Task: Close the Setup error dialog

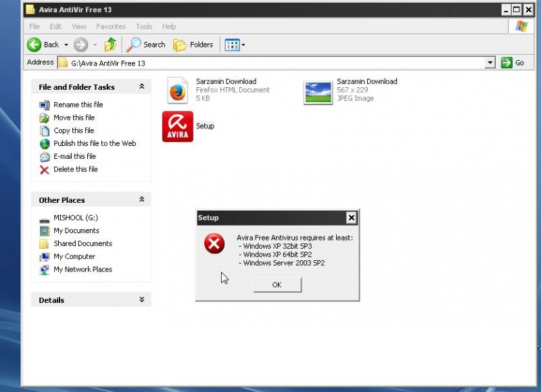Action: [x=351, y=218]
